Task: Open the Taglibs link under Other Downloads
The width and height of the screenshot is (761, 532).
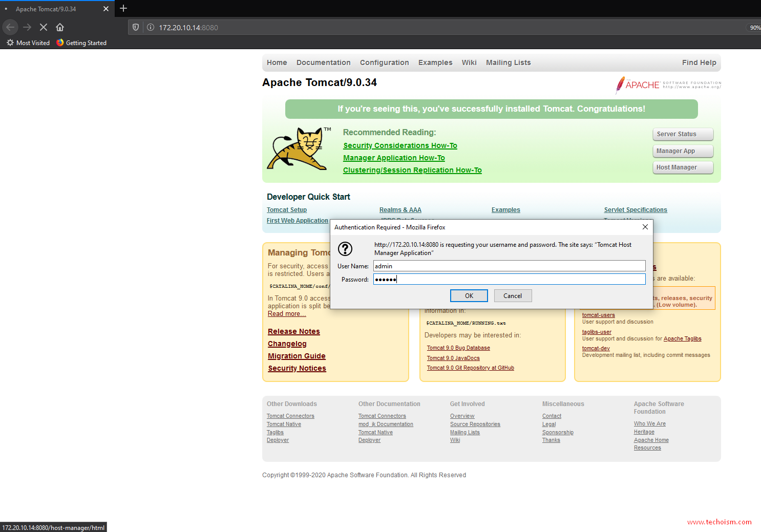Action: pos(275,433)
